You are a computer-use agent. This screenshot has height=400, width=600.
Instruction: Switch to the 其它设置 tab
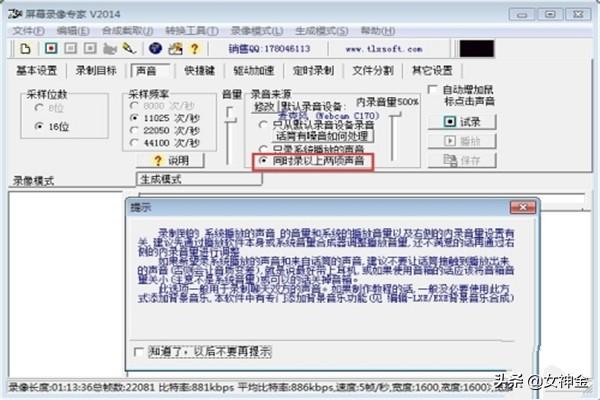coord(432,70)
